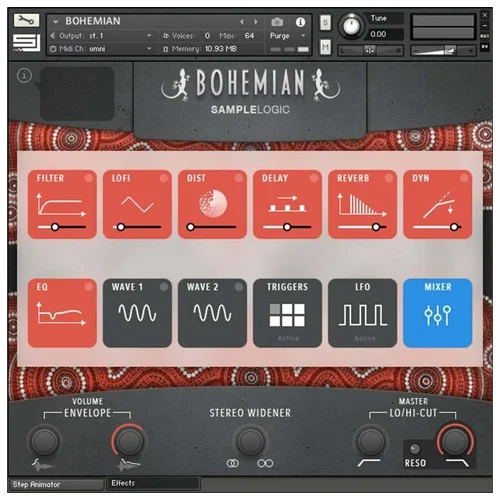Mute the instrument with M button
Image resolution: width=500 pixels, height=500 pixels.
tap(325, 47)
